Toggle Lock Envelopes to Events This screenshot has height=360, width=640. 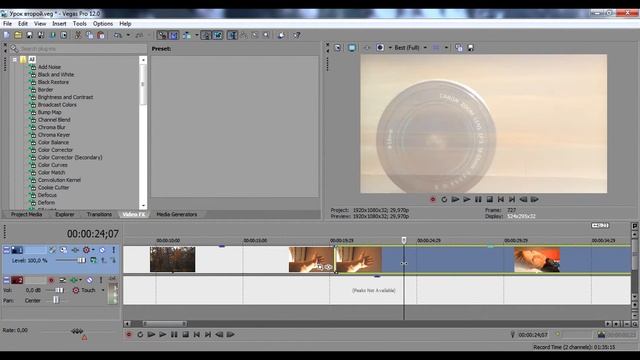pos(206,36)
